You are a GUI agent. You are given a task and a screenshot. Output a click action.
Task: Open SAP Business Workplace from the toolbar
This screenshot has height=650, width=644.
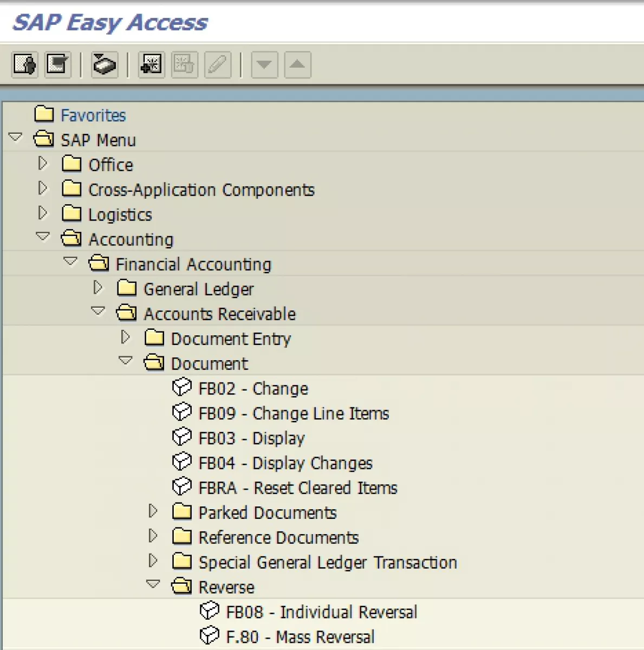[105, 65]
